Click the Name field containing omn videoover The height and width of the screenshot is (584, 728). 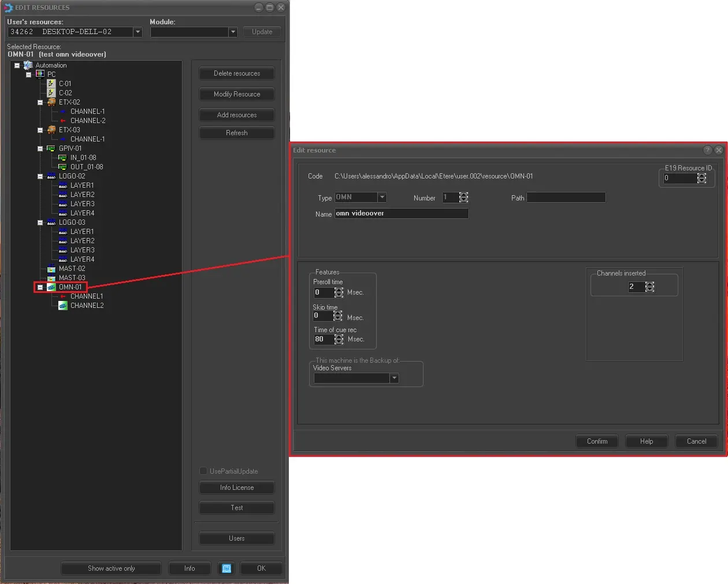pyautogui.click(x=402, y=214)
